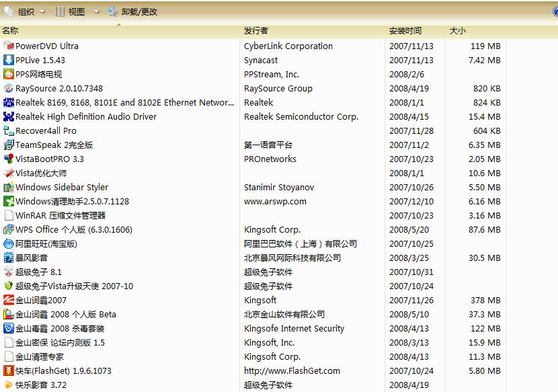The image size is (558, 392).
Task: Select VistaBootPRO 3.3 entry
Action: 50,159
